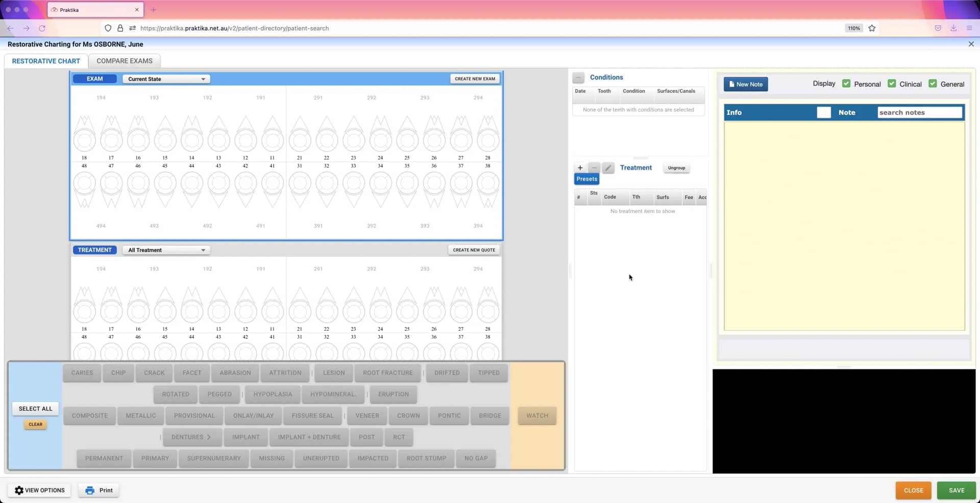Switch to the COMPARE EXAMS tab
This screenshot has width=980, height=503.
(x=124, y=61)
